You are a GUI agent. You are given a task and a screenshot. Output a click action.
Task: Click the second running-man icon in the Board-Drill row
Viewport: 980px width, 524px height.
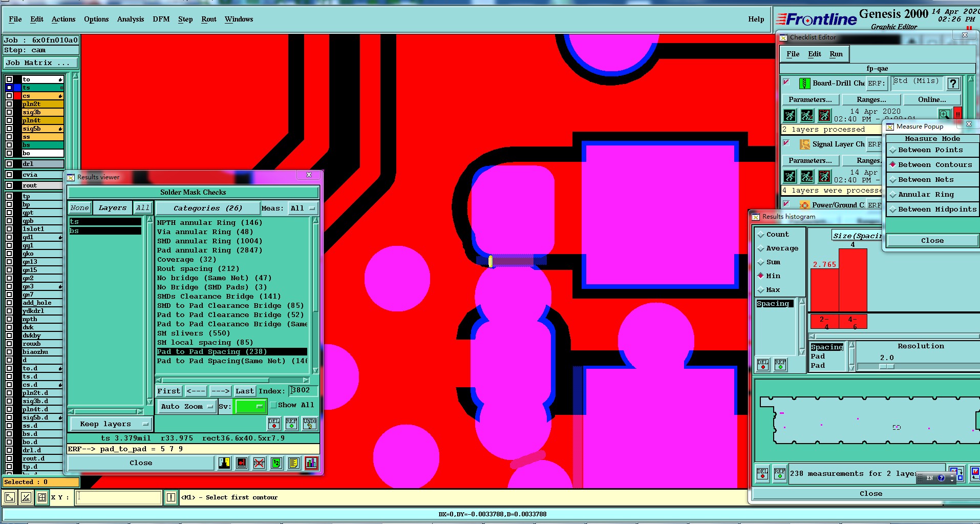coord(807,115)
